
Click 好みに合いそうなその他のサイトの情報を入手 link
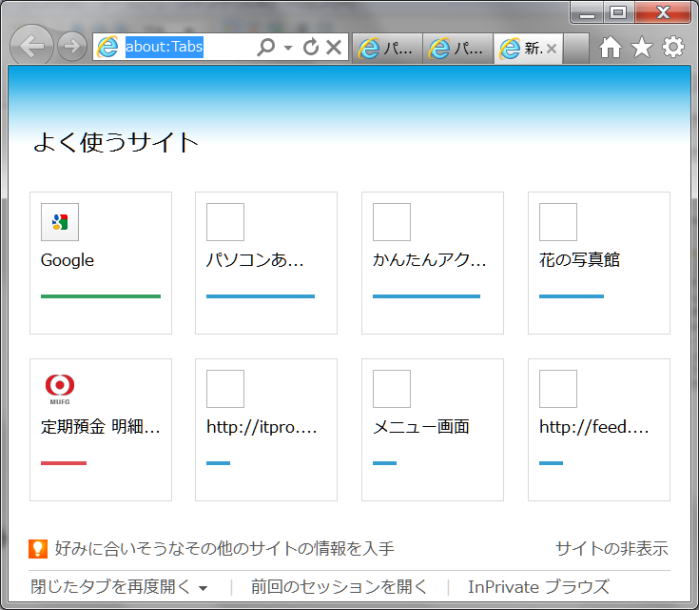tap(225, 548)
